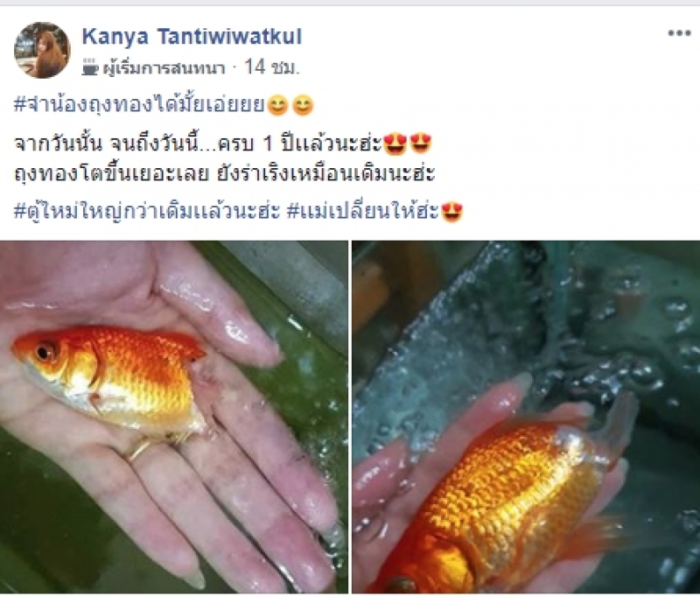700x597 pixels.
Task: Click the conversation starter coffee cup badge
Action: (90, 67)
